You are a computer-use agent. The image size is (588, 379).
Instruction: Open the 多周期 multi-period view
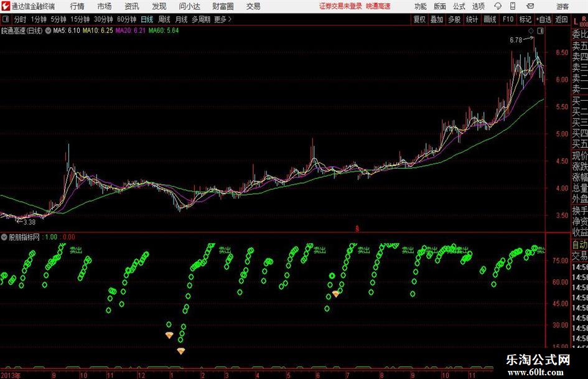[202, 19]
